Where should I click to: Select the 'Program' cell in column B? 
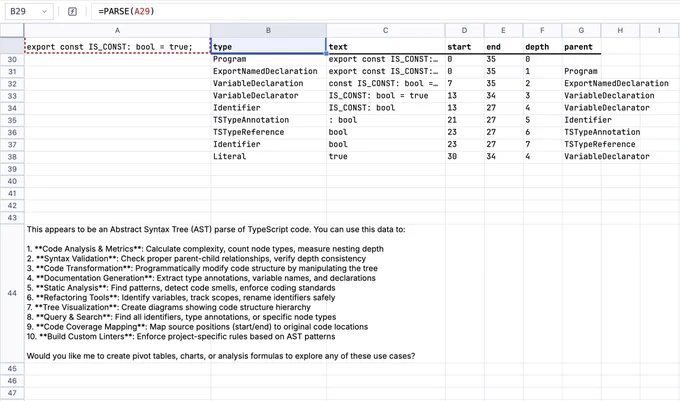pyautogui.click(x=268, y=59)
